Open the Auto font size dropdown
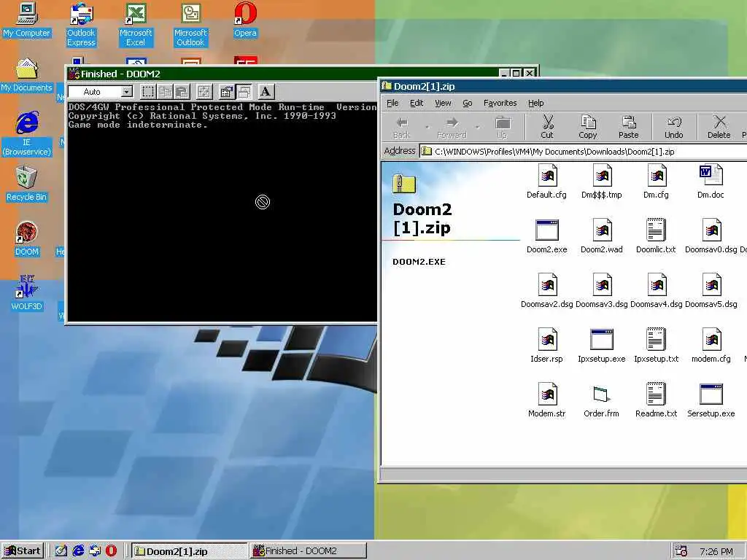 click(127, 91)
